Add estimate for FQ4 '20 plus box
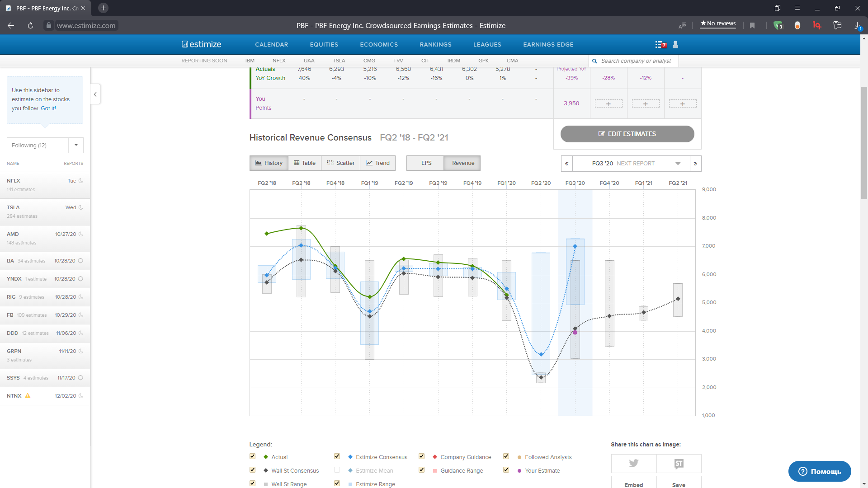 [609, 104]
